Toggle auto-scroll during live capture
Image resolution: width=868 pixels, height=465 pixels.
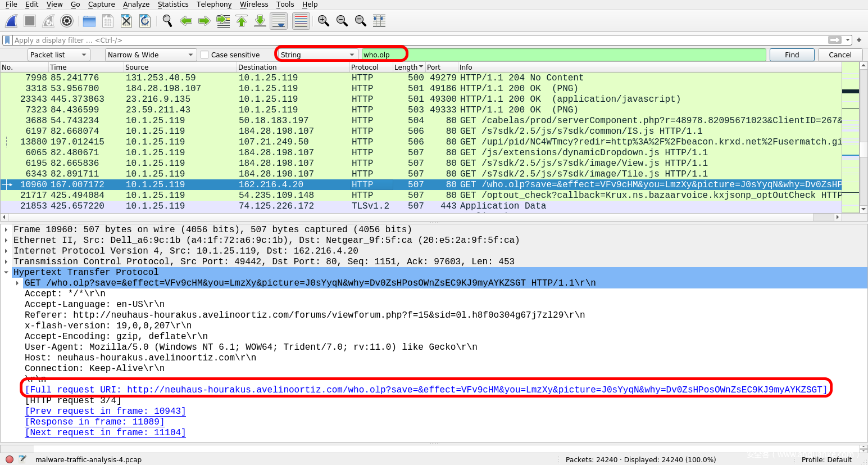pos(279,21)
